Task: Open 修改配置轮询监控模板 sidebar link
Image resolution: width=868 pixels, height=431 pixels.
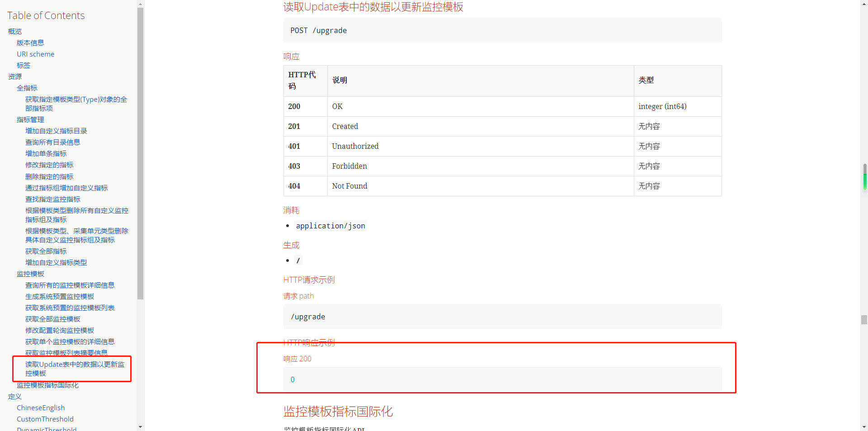Action: click(60, 330)
